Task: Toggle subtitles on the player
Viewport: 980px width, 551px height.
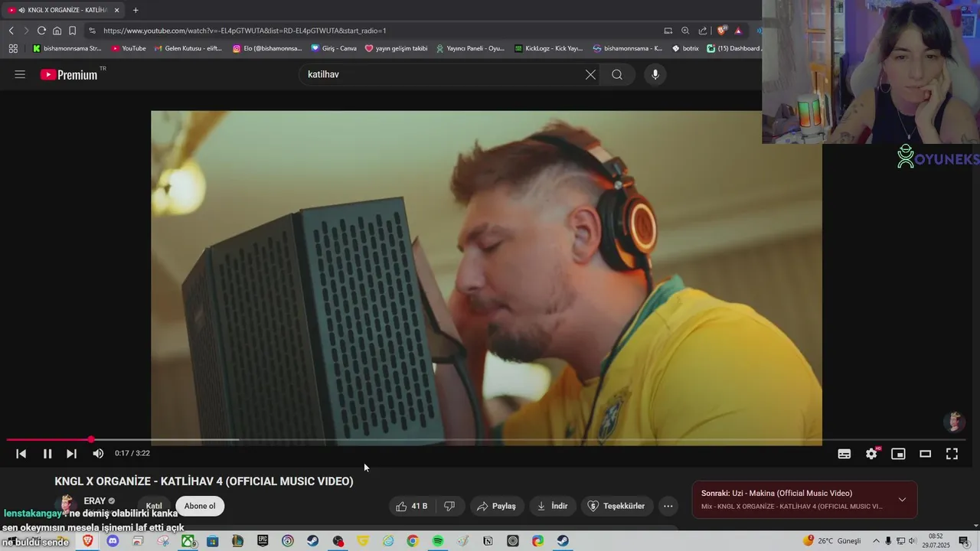Action: pos(844,454)
